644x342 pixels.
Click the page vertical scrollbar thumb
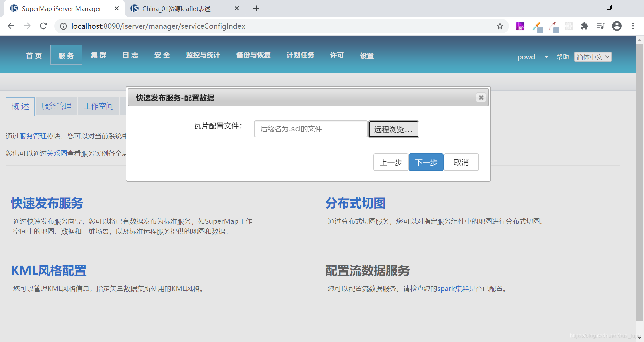point(640,182)
